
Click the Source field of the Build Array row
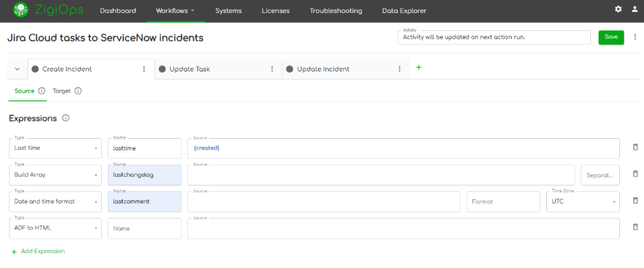click(x=381, y=175)
